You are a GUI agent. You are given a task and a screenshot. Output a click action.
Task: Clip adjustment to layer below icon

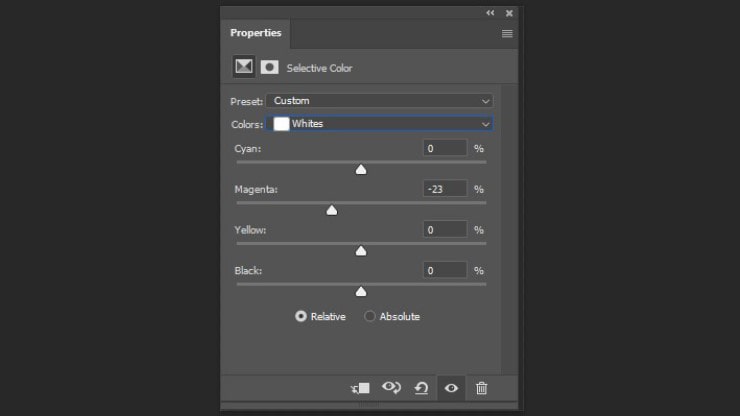tap(361, 388)
